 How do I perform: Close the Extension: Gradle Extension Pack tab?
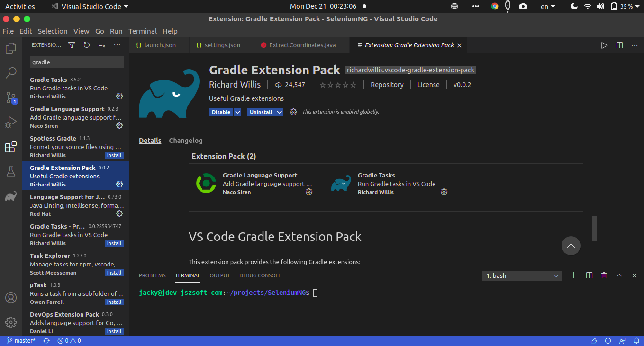[459, 45]
